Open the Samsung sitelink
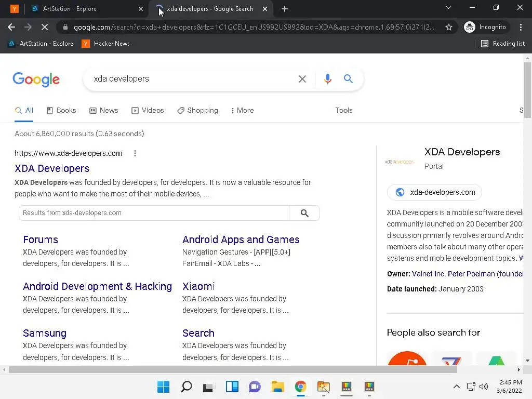The image size is (532, 399). [45, 333]
